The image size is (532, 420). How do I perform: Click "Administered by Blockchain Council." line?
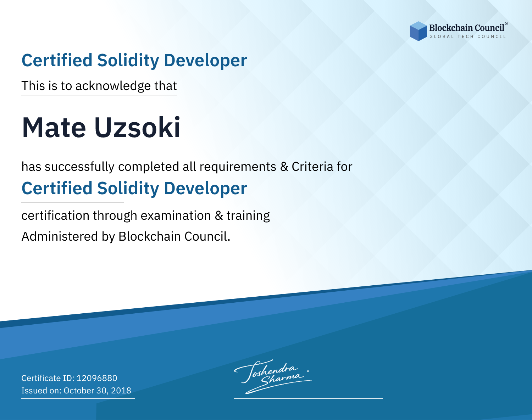pyautogui.click(x=126, y=236)
